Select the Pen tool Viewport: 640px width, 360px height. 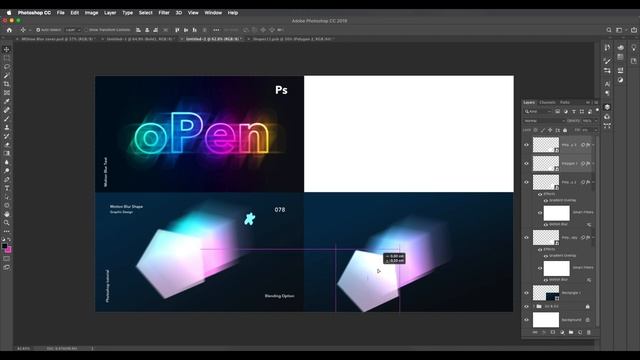click(x=7, y=179)
